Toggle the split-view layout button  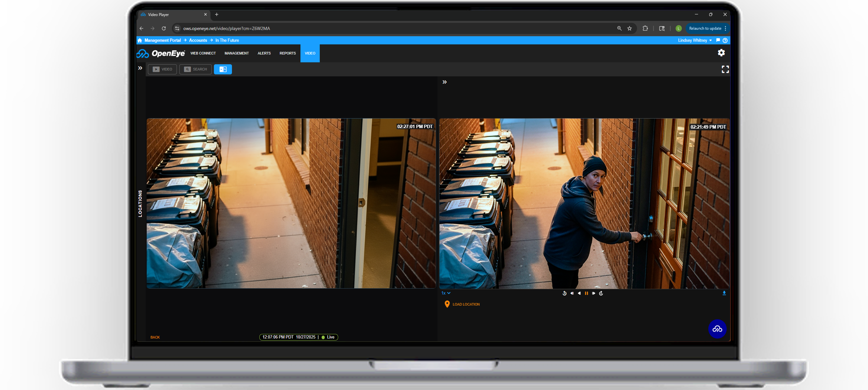[223, 69]
